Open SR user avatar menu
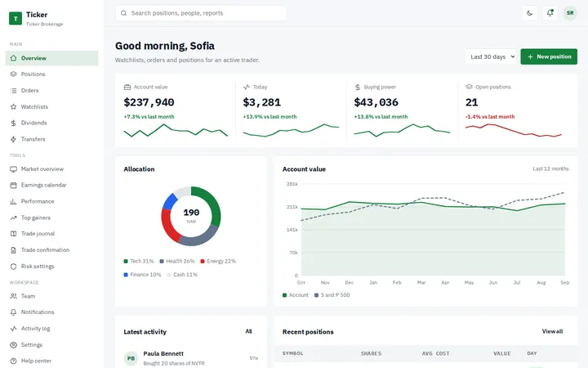This screenshot has height=368, width=588. tap(570, 13)
